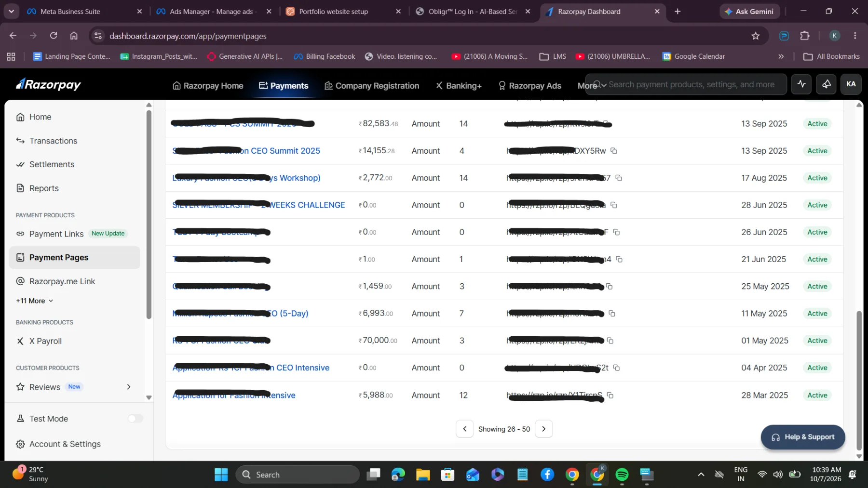Open the activity pulse icon
Image resolution: width=868 pixels, height=488 pixels.
[x=801, y=84]
